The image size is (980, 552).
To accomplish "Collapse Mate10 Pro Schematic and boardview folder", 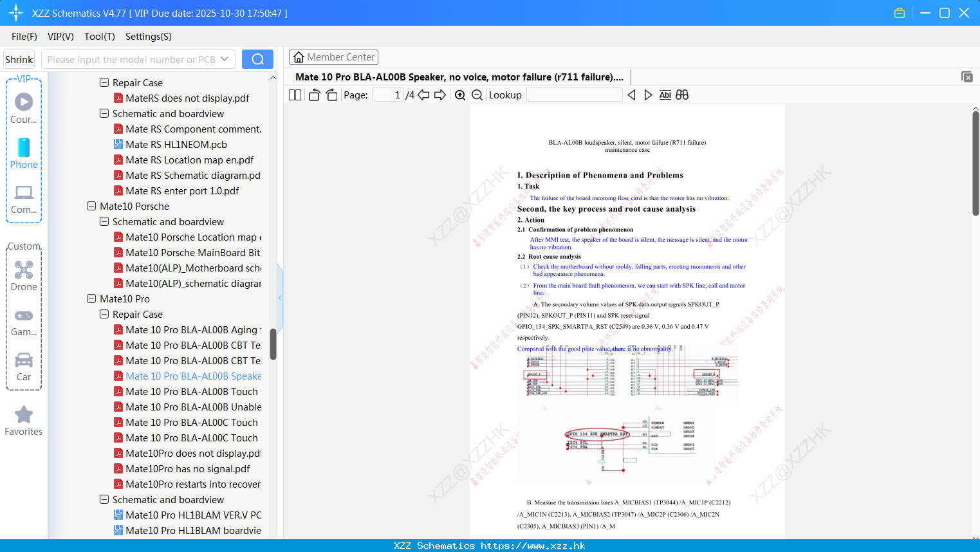I will pyautogui.click(x=104, y=499).
